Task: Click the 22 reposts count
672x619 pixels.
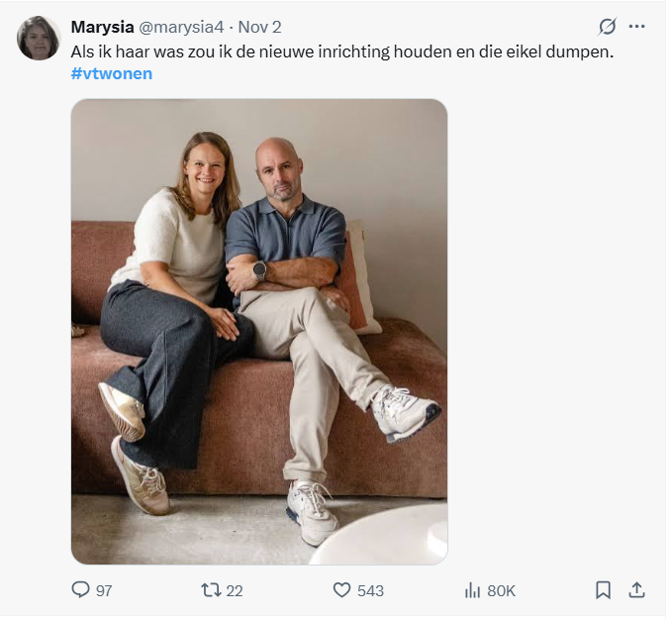Action: coord(234,590)
